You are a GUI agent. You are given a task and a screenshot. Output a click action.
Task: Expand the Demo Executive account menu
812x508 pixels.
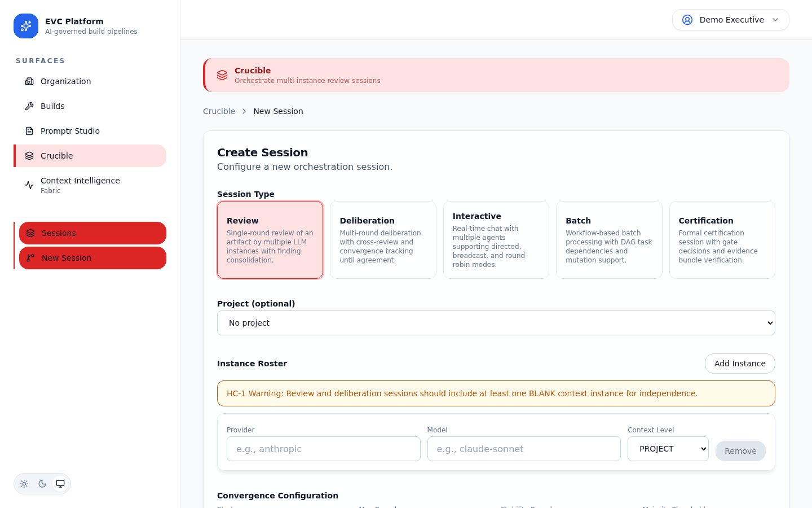776,20
